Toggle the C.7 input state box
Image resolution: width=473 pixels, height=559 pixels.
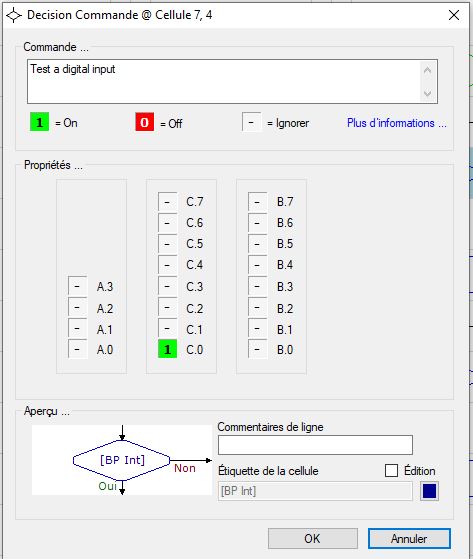[168, 202]
